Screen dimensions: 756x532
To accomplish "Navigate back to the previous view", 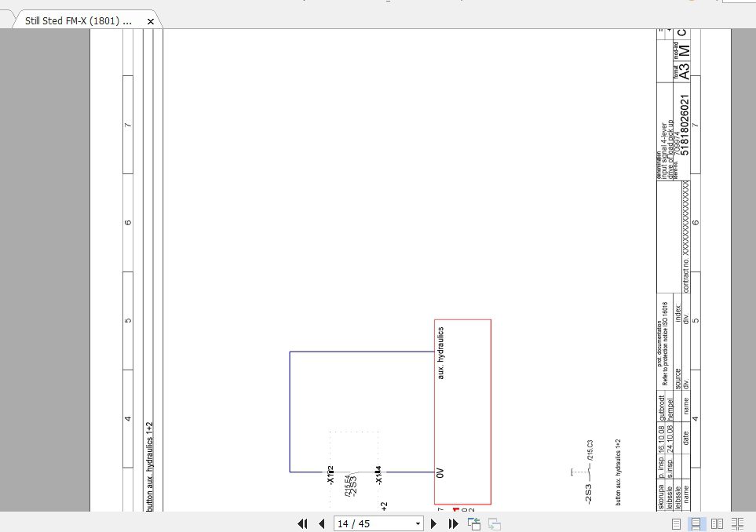I will pos(475,523).
